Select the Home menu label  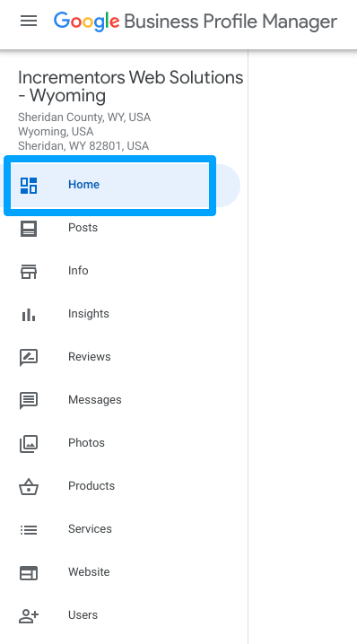(x=83, y=185)
